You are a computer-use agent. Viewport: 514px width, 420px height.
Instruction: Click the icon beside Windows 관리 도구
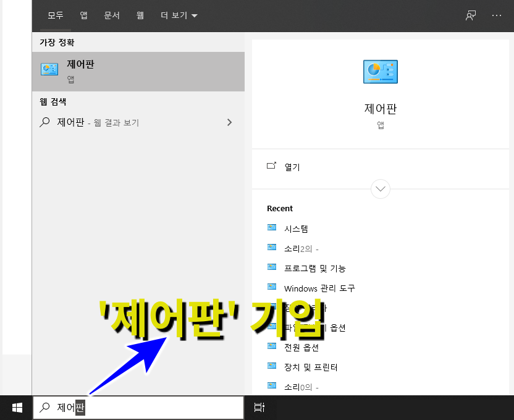(272, 287)
